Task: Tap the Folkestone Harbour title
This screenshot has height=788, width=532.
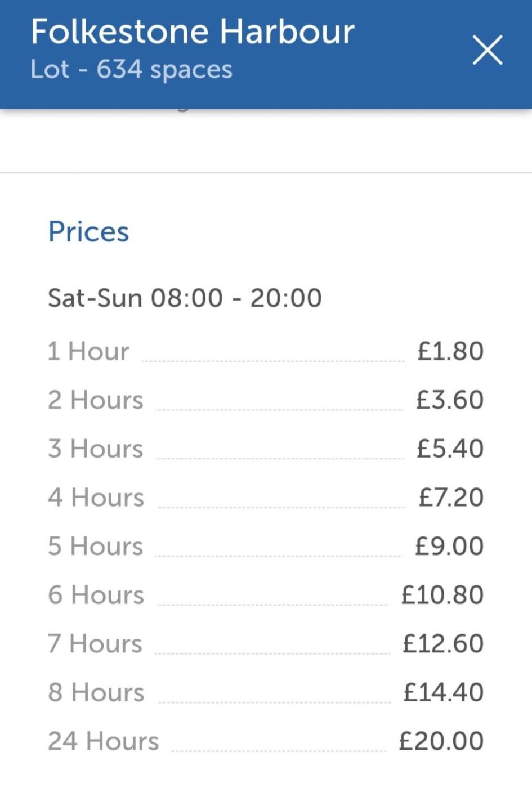Action: click(x=193, y=32)
